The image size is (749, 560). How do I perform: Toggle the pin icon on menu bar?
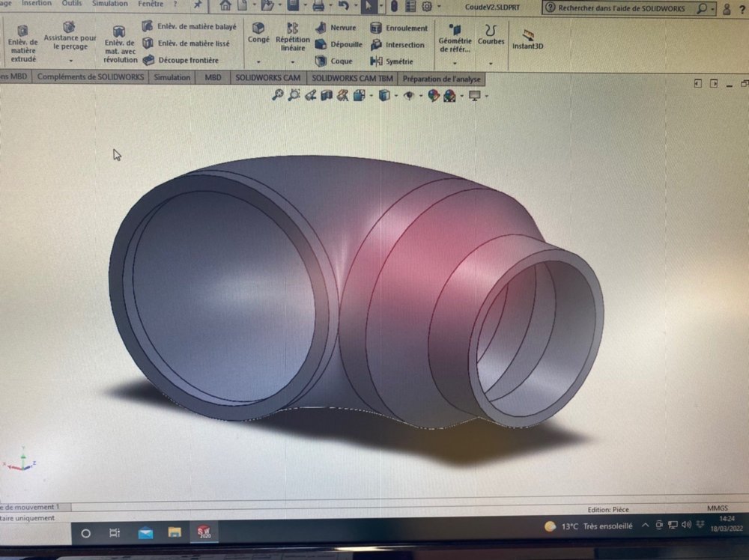[197, 4]
